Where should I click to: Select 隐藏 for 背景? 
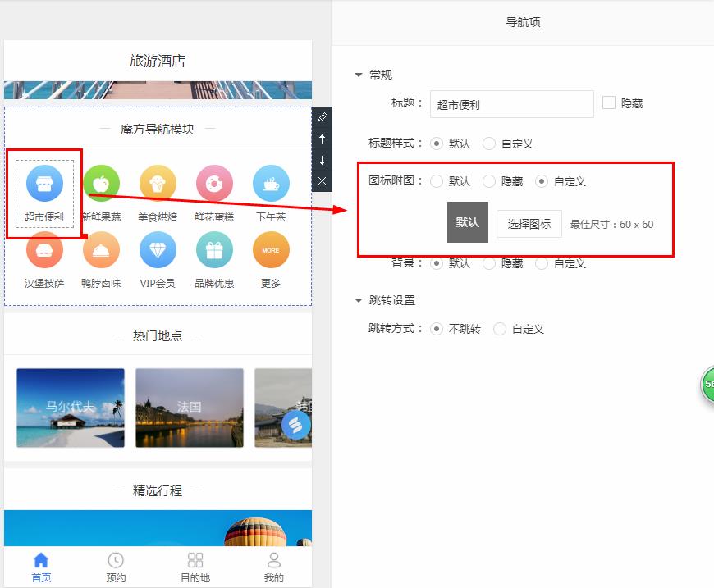[x=489, y=263]
